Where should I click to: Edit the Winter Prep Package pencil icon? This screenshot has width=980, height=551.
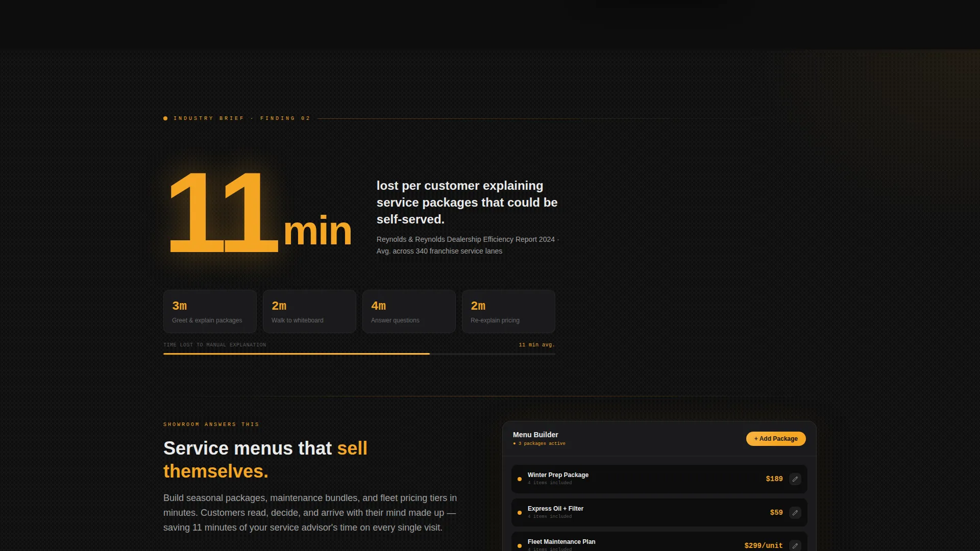point(795,479)
